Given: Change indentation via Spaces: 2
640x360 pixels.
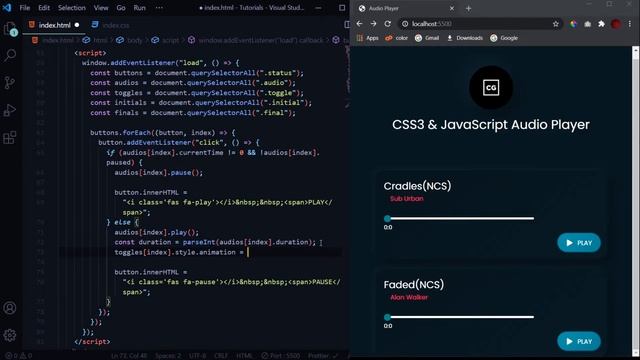Looking at the screenshot, I should tap(168, 356).
